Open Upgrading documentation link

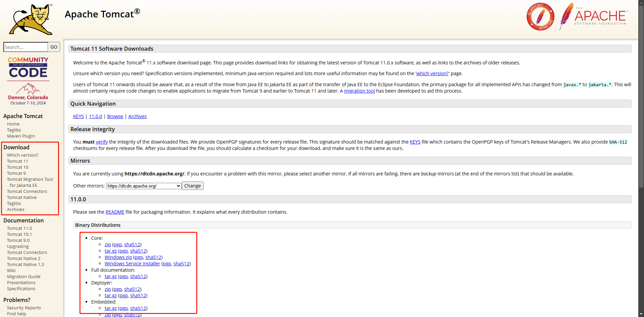click(18, 247)
